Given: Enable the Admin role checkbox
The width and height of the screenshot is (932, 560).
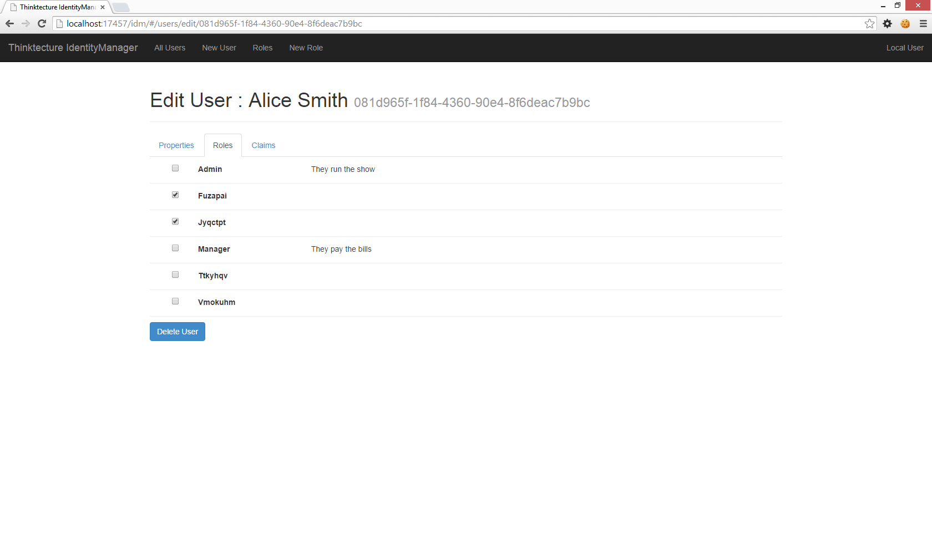Looking at the screenshot, I should tap(175, 168).
